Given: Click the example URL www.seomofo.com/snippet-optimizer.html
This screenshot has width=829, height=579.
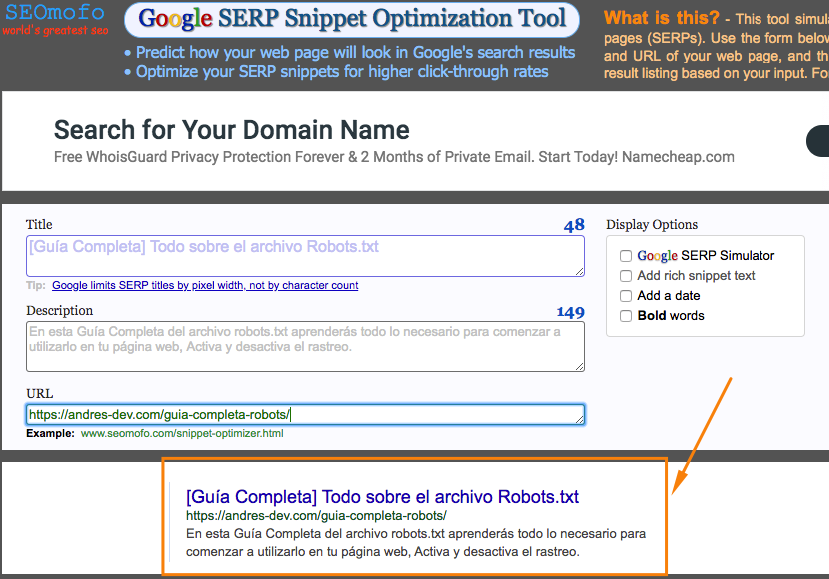Looking at the screenshot, I should [x=182, y=434].
